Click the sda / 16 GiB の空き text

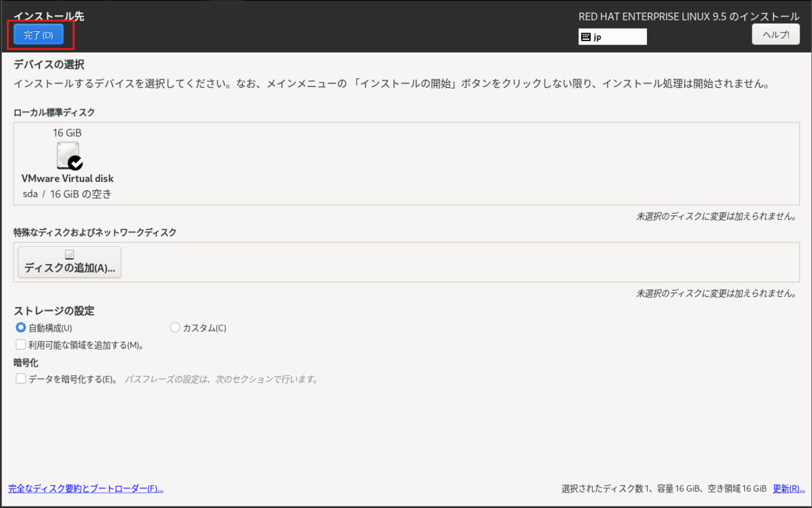pos(67,194)
